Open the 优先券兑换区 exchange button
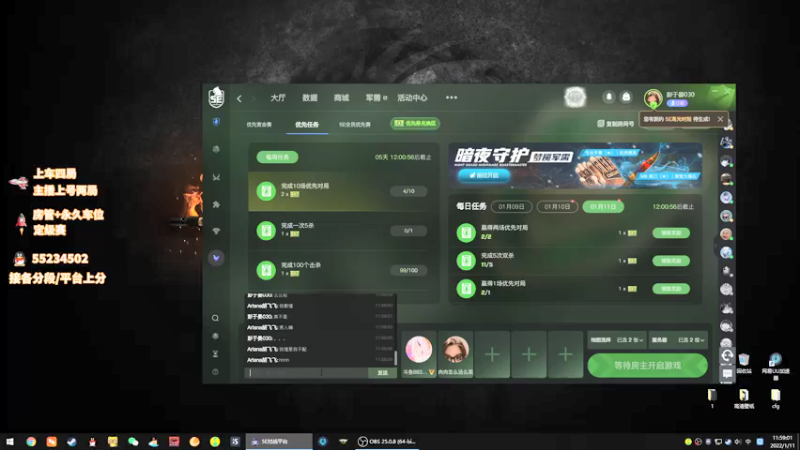Screen dimensions: 800x450 (x=415, y=123)
